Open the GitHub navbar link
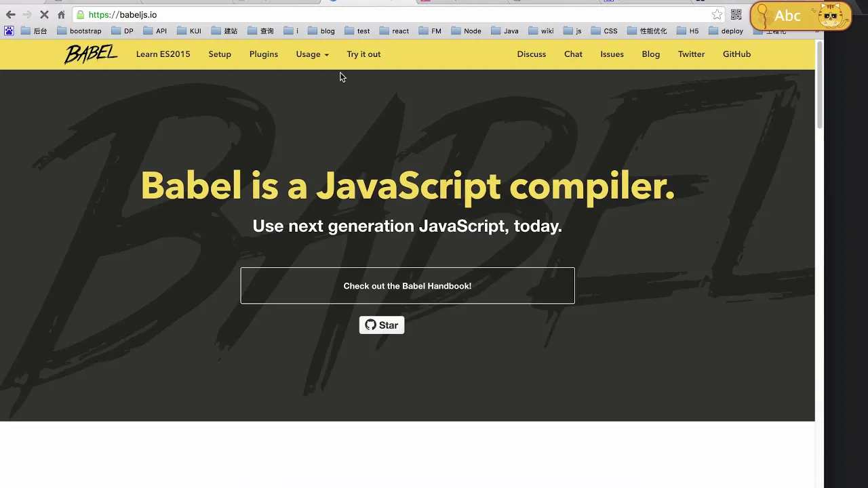Image resolution: width=868 pixels, height=488 pixels. (x=736, y=54)
